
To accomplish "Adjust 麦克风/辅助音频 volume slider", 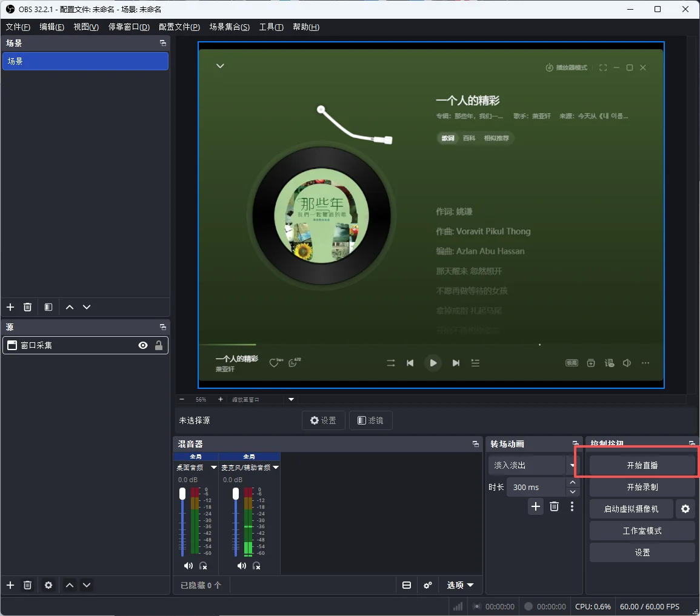I will click(x=236, y=522).
